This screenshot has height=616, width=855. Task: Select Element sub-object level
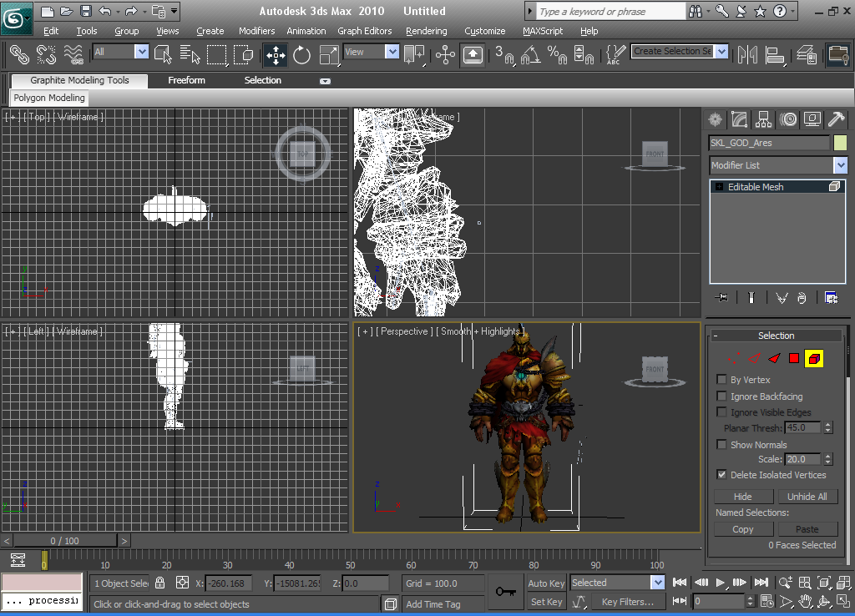pyautogui.click(x=814, y=358)
